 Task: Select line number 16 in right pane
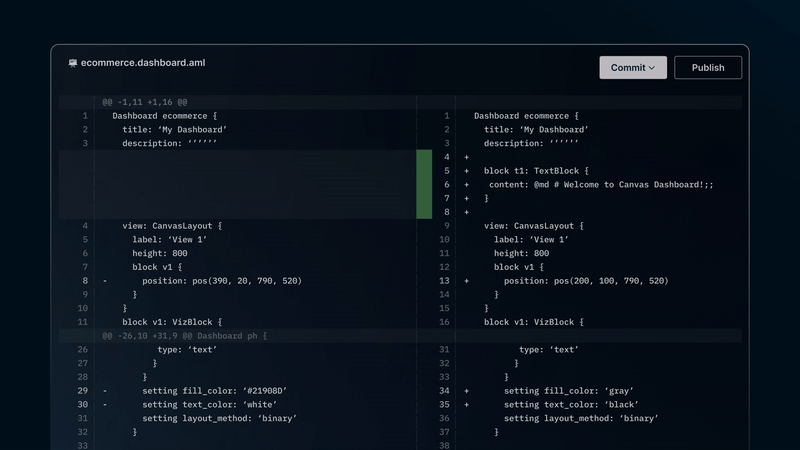pyautogui.click(x=445, y=322)
